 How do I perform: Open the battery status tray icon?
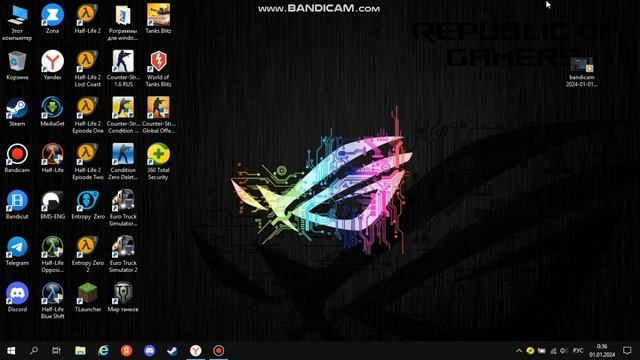541,351
